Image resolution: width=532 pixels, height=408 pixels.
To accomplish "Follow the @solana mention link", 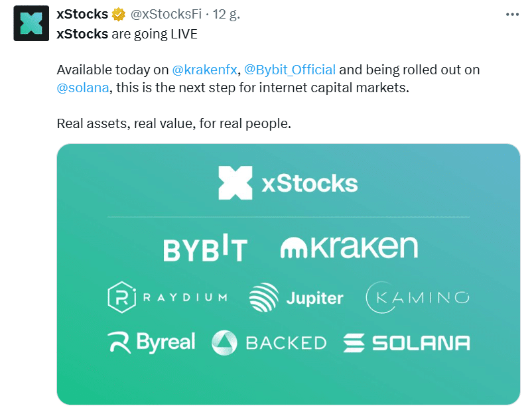I will click(x=83, y=88).
